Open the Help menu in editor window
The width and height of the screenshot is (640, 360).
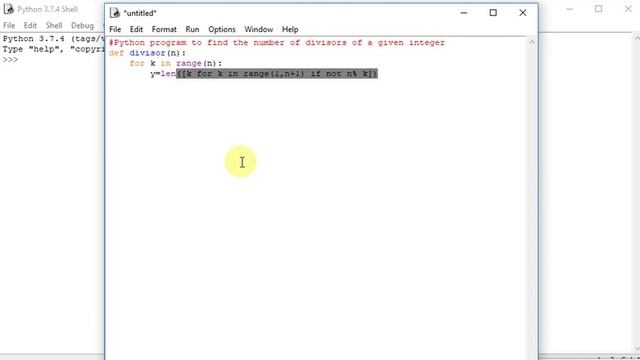(x=290, y=29)
